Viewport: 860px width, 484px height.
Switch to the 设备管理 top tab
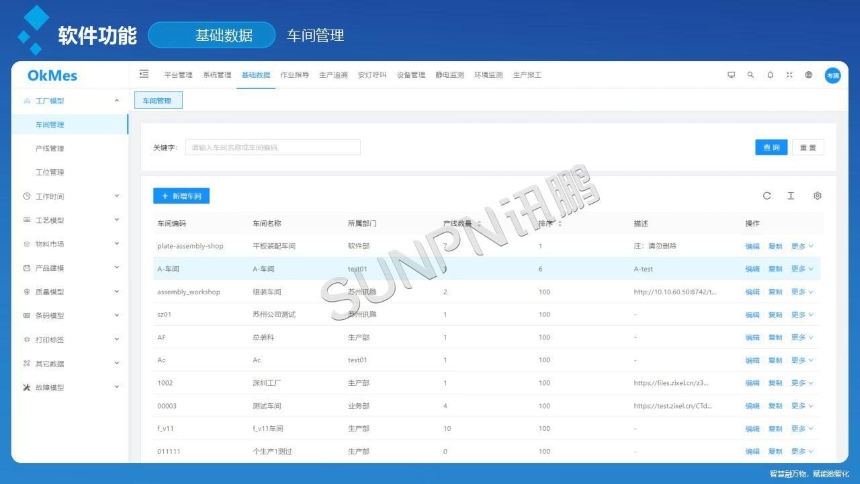pos(411,75)
